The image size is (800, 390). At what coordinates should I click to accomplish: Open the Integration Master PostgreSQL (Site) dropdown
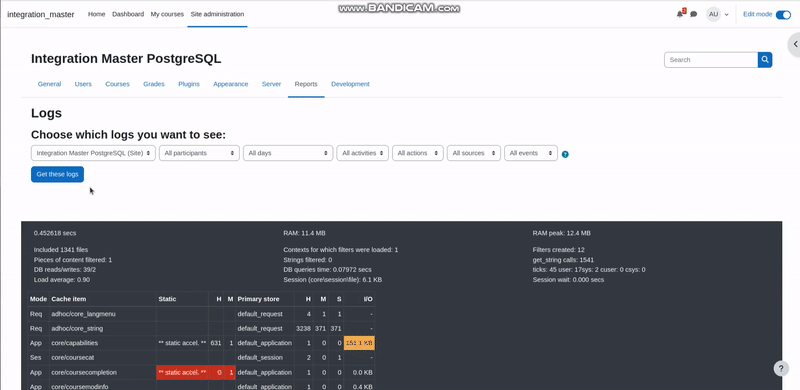pyautogui.click(x=93, y=153)
